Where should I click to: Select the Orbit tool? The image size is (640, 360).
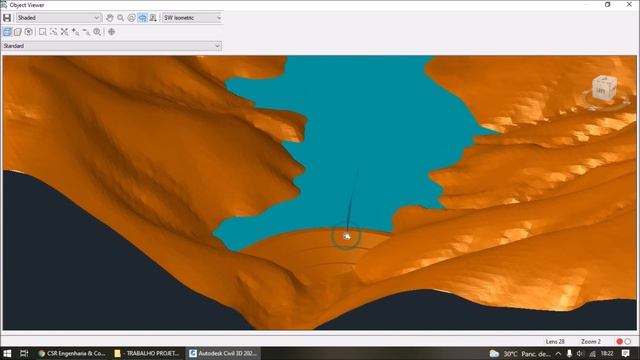pyautogui.click(x=131, y=18)
